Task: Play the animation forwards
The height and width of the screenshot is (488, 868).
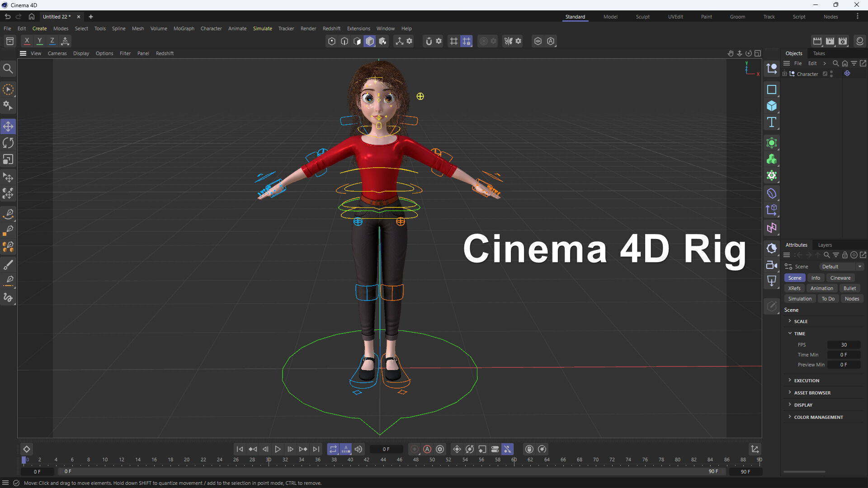Action: [x=278, y=449]
